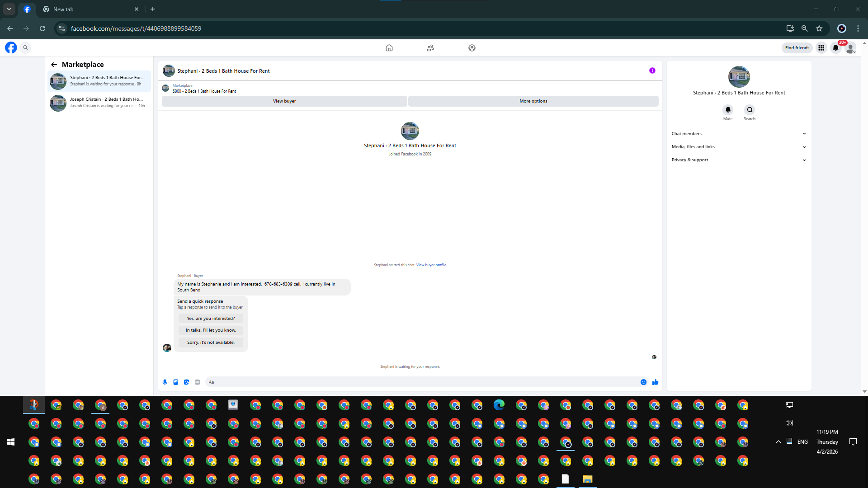The image size is (868, 488).
Task: Open the Windows notification center icon
Action: [x=853, y=442]
